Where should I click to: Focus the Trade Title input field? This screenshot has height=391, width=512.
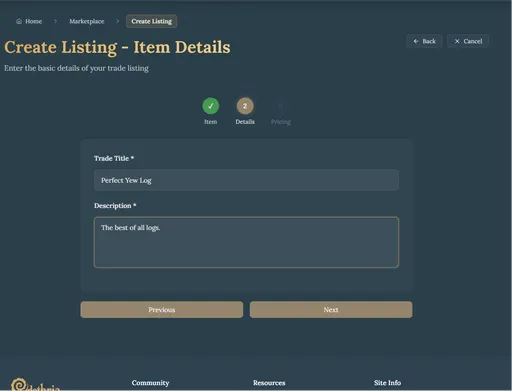coord(246,180)
